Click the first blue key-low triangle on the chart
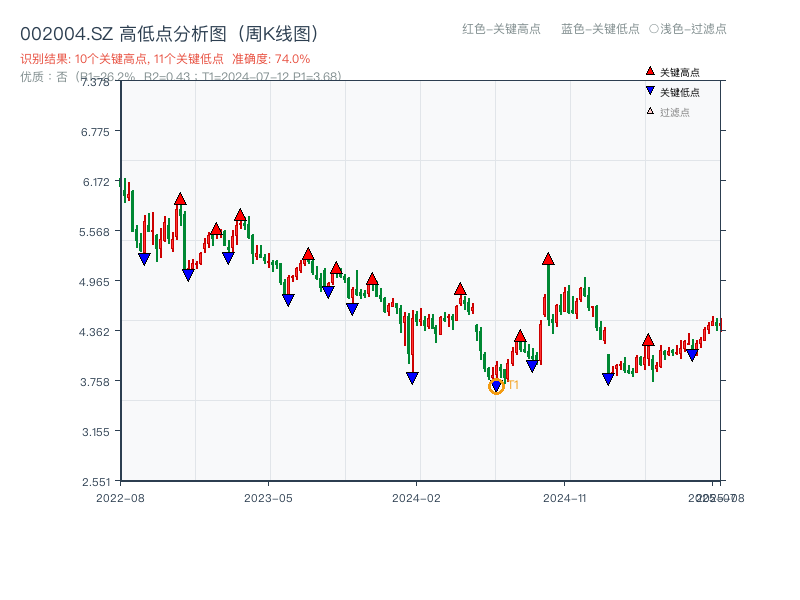The width and height of the screenshot is (800, 600). 144,259
